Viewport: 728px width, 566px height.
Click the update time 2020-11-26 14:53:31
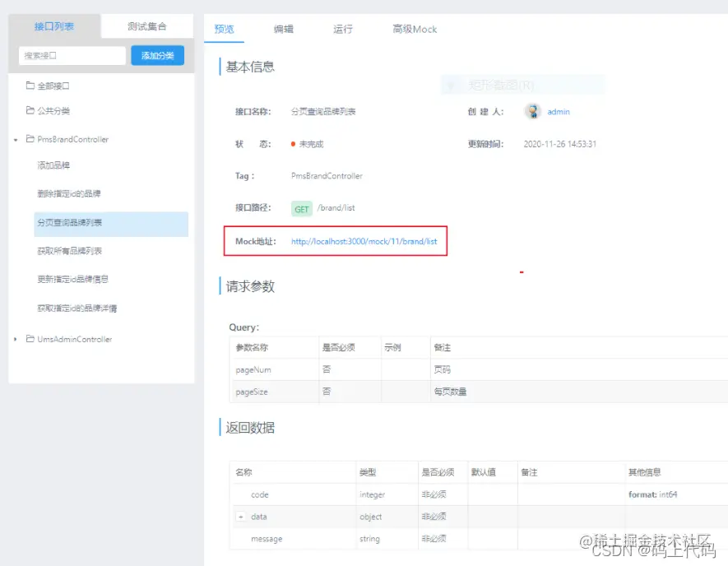coord(560,144)
